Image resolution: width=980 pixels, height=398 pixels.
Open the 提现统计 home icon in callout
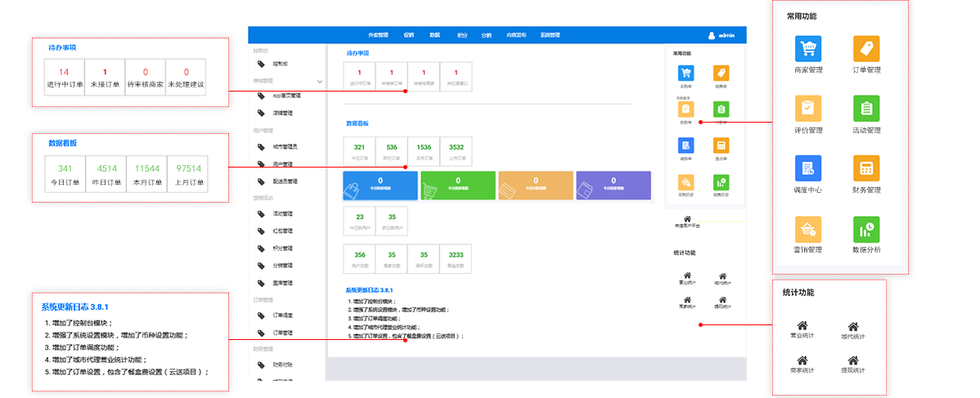point(852,360)
